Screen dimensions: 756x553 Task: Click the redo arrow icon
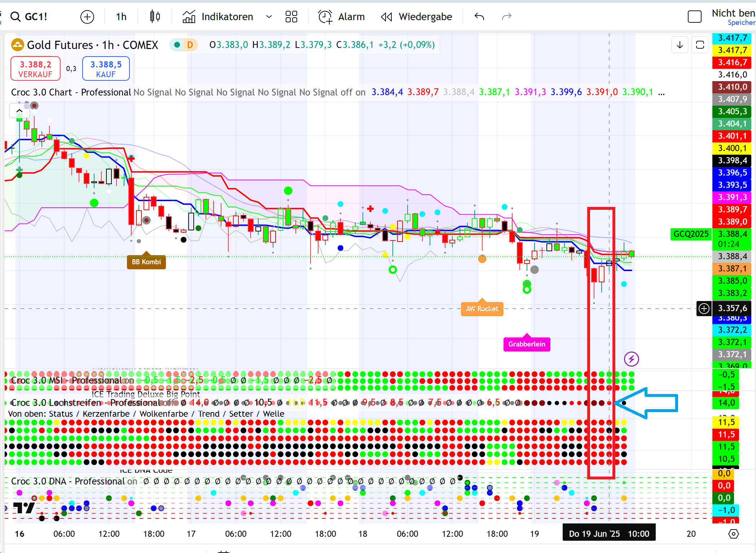[507, 17]
